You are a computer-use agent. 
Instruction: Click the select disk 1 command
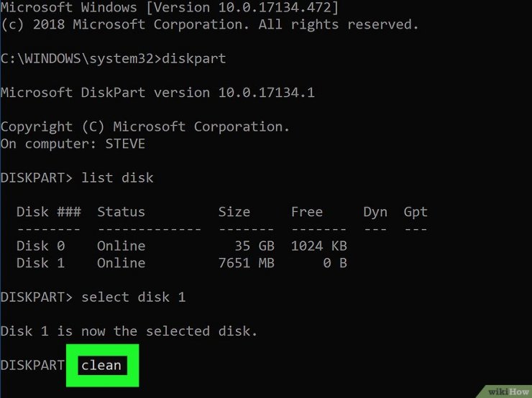coord(133,297)
